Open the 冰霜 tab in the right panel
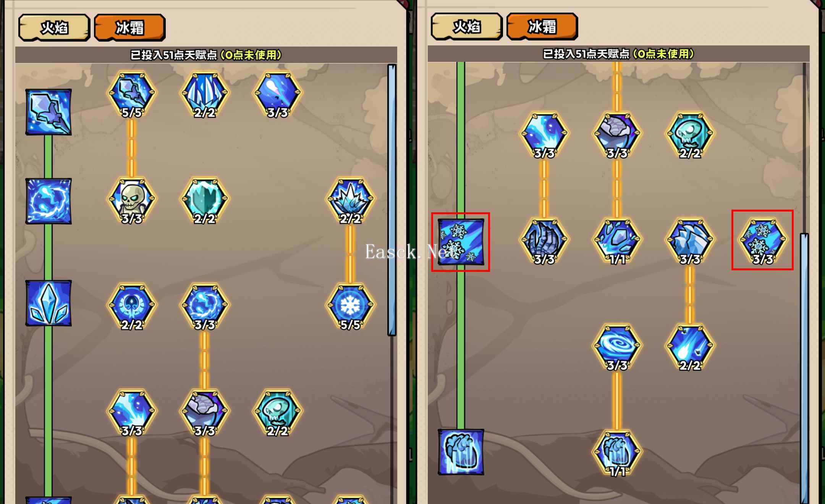This screenshot has height=504, width=825. (542, 26)
